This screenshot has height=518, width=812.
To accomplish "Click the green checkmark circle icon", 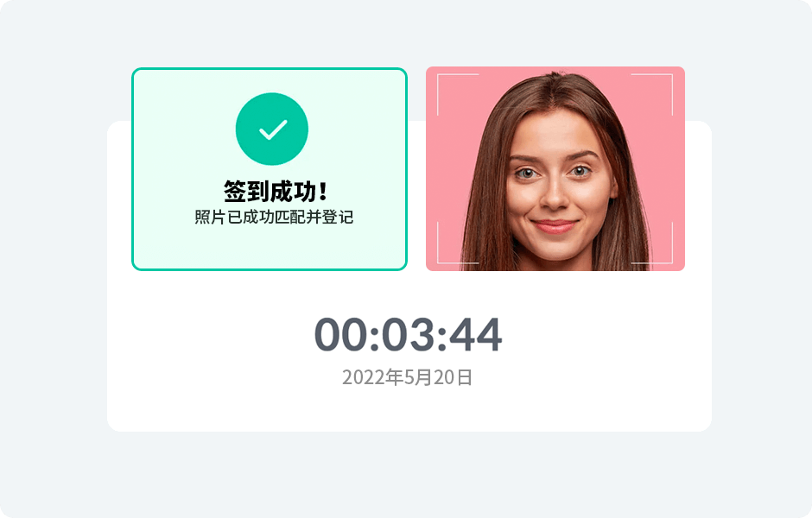I will pyautogui.click(x=272, y=129).
